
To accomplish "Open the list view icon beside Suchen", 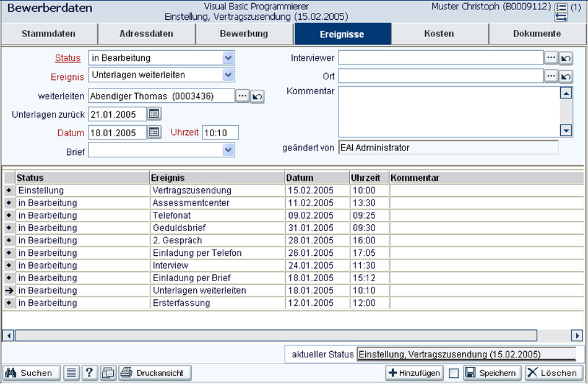I will pyautogui.click(x=71, y=373).
